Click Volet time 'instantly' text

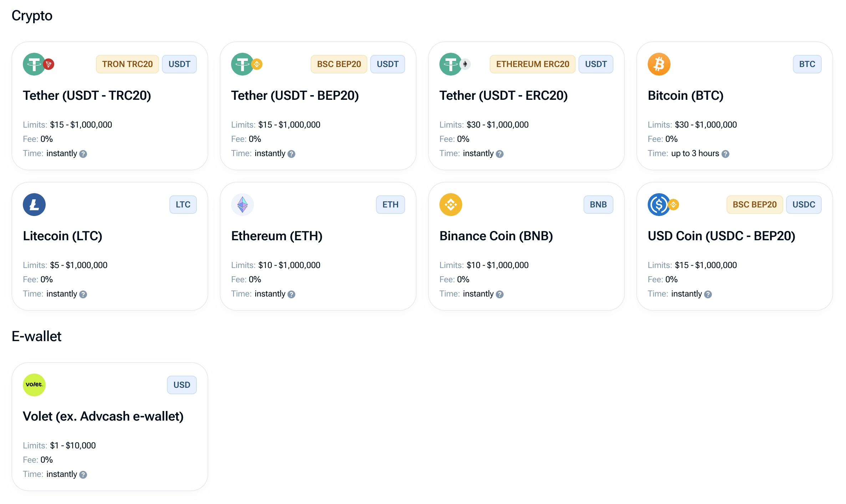(62, 474)
